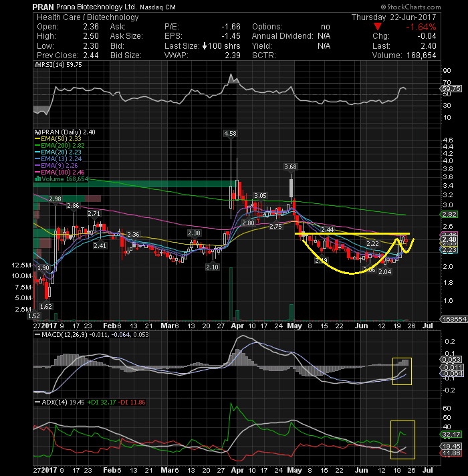Image resolution: width=468 pixels, height=476 pixels.
Task: Click the Nasdaq CM exchange label
Action: click(158, 7)
